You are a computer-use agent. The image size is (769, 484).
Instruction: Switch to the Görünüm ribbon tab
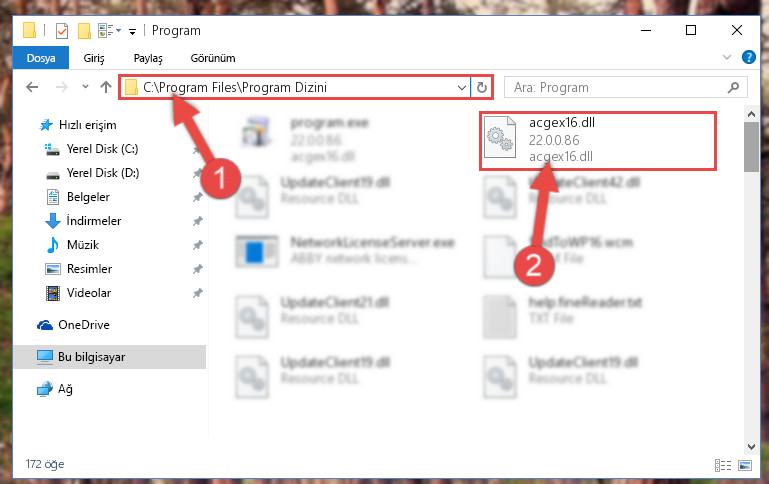(x=213, y=58)
